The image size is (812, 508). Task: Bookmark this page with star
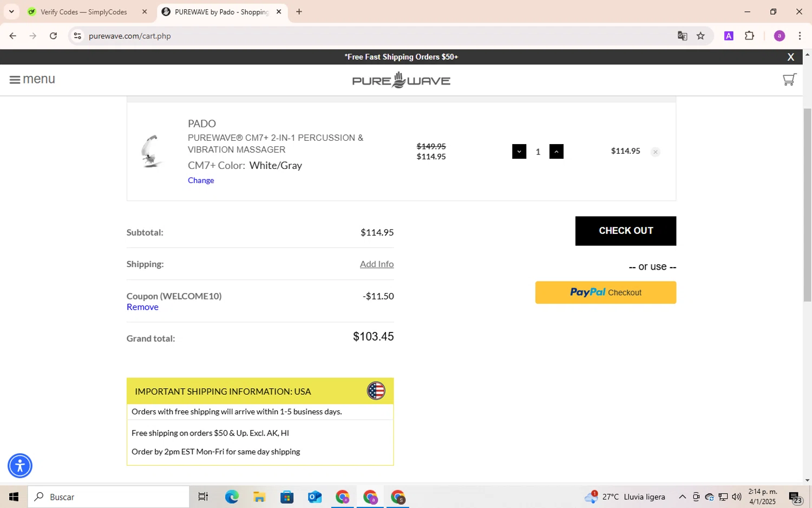[700, 36]
